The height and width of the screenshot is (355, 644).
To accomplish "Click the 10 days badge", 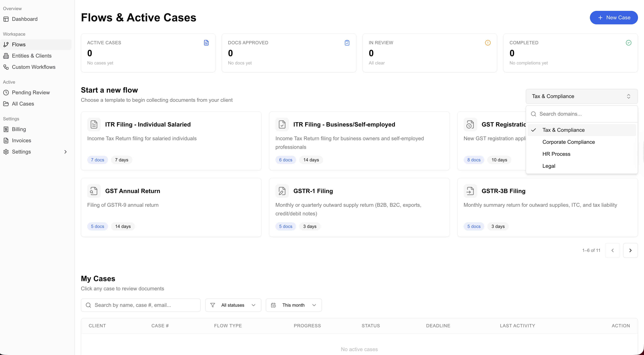I will click(x=499, y=160).
